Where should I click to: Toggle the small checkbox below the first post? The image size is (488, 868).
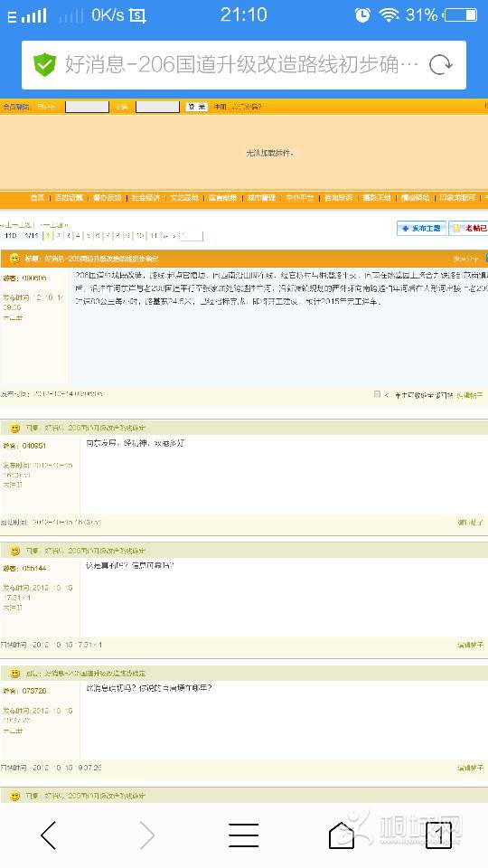point(377,394)
